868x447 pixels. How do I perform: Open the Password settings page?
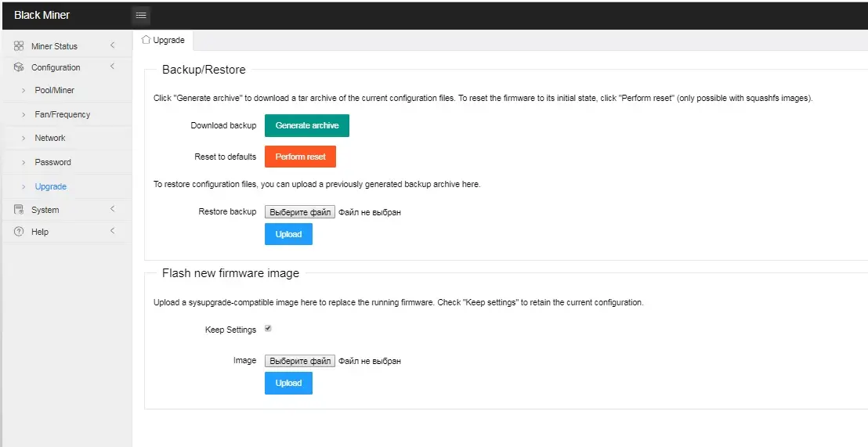pyautogui.click(x=52, y=162)
